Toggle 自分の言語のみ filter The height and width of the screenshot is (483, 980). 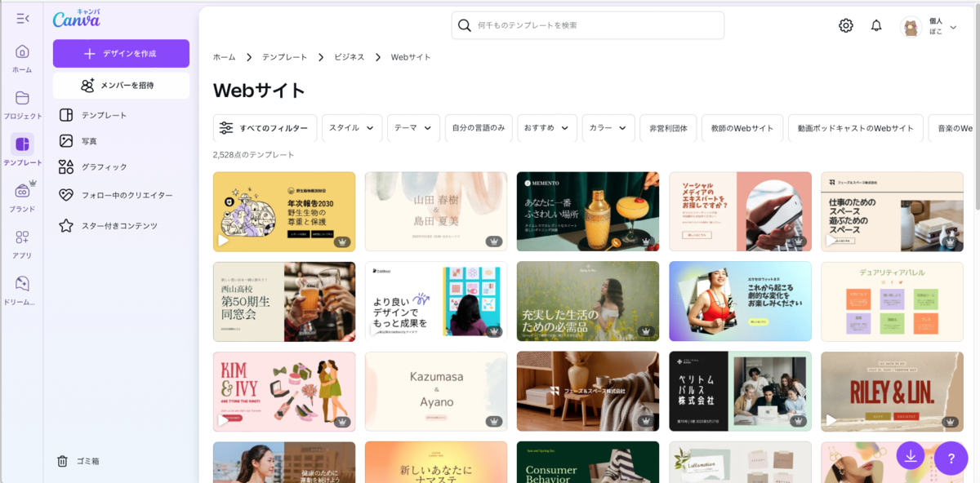479,128
